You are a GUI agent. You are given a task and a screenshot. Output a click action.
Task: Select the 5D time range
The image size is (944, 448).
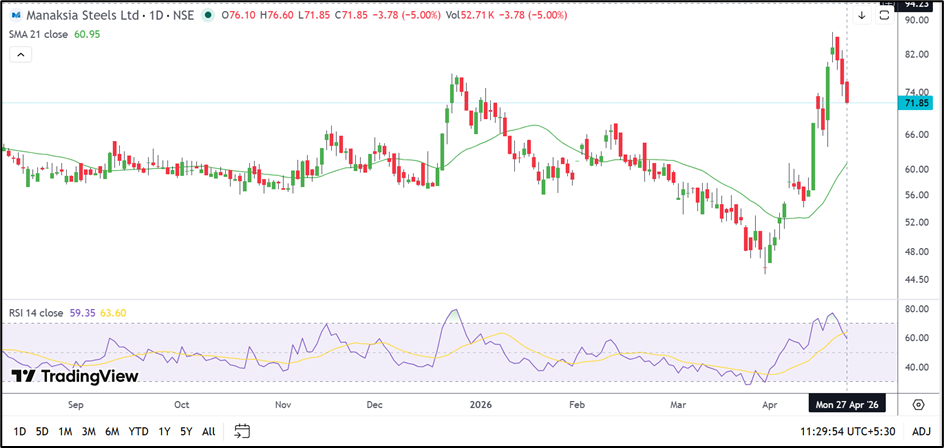[x=42, y=431]
